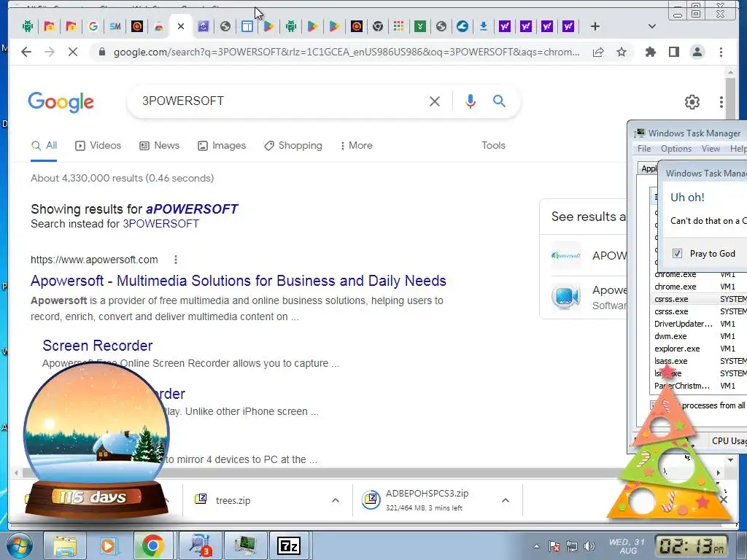Screen dimensions: 747x560
Task: Select the DriverUpdater process row
Action: tap(698, 324)
